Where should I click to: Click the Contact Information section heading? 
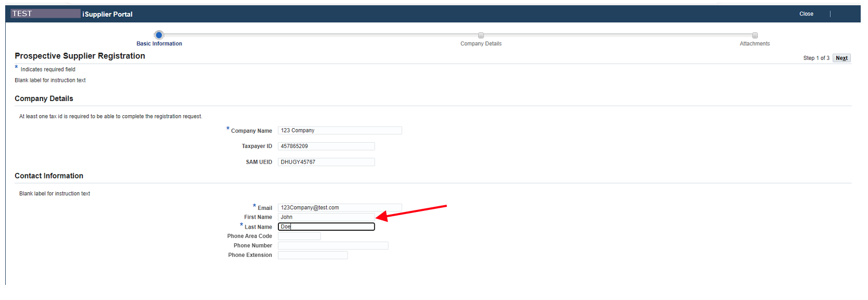pos(49,176)
